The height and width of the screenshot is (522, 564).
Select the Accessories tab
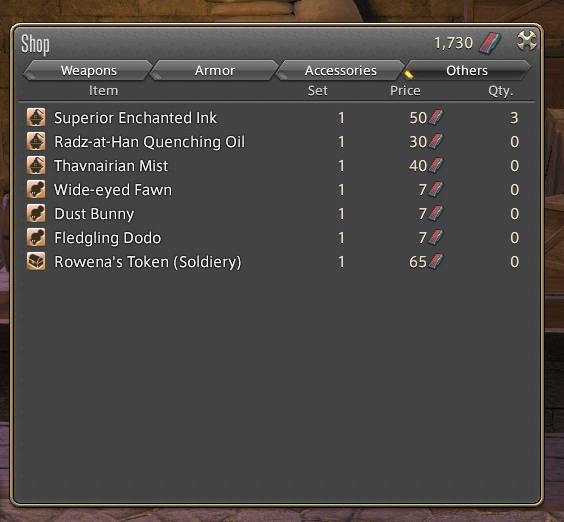[x=341, y=71]
